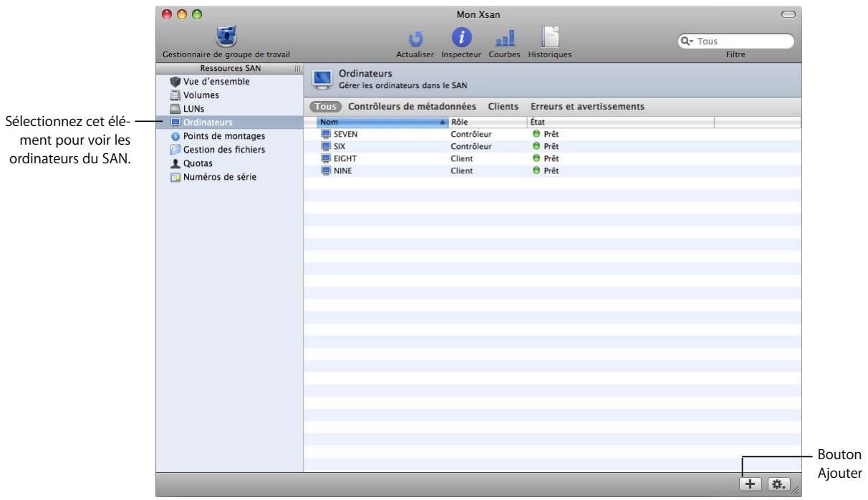Viewport: 868px width, 500px height.
Task: Click the NINE computer icon
Action: point(327,170)
